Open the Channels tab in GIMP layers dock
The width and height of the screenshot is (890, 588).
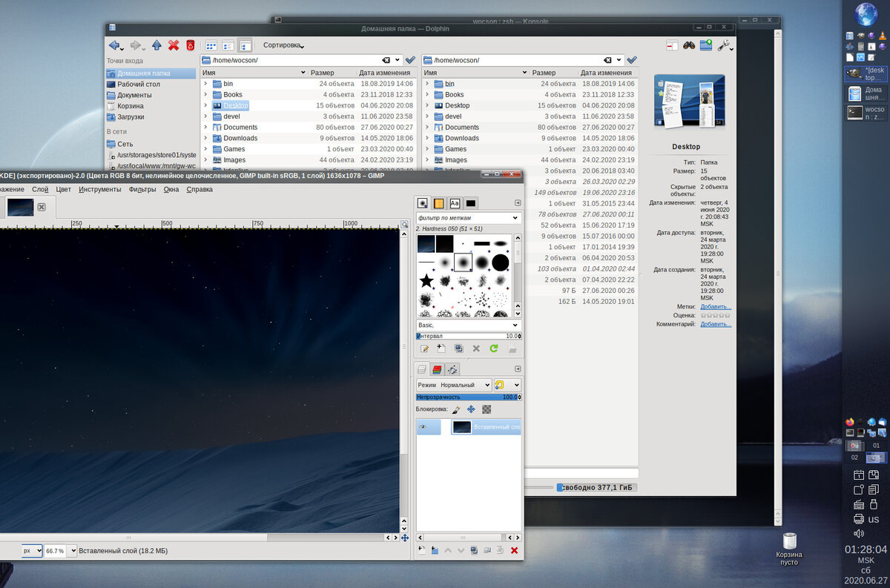[x=437, y=369]
